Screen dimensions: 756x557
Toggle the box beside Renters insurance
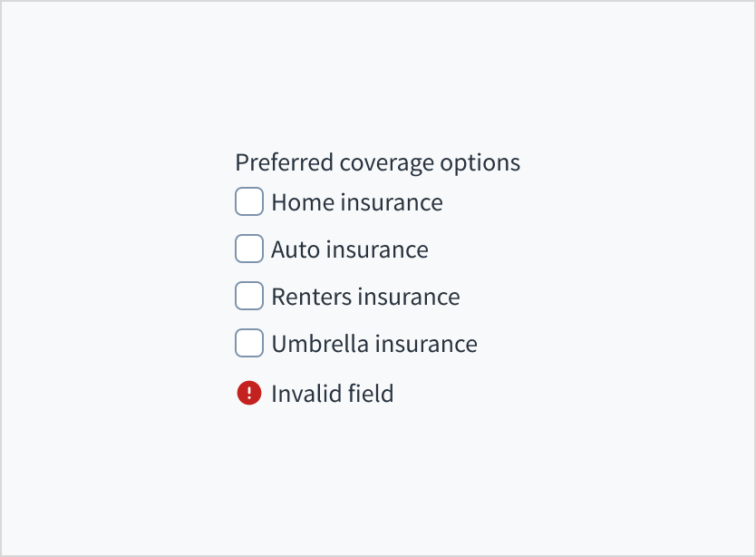pyautogui.click(x=249, y=296)
